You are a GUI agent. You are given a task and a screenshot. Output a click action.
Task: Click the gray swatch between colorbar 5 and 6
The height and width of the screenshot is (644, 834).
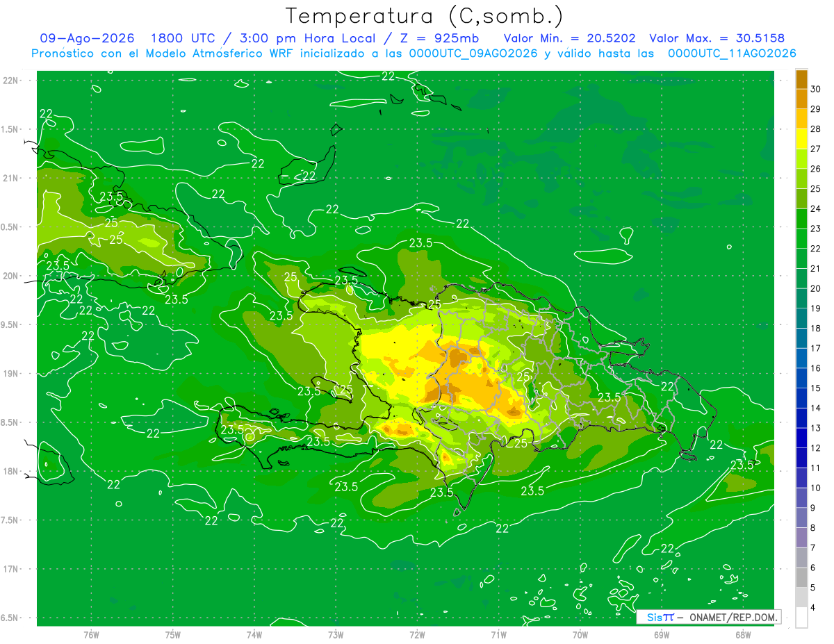click(x=801, y=577)
